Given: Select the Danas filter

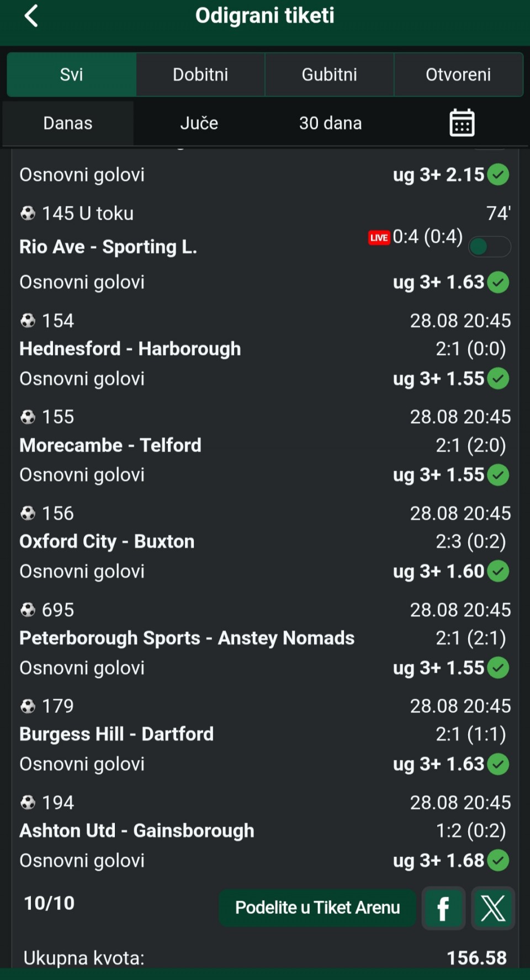Looking at the screenshot, I should (x=68, y=123).
